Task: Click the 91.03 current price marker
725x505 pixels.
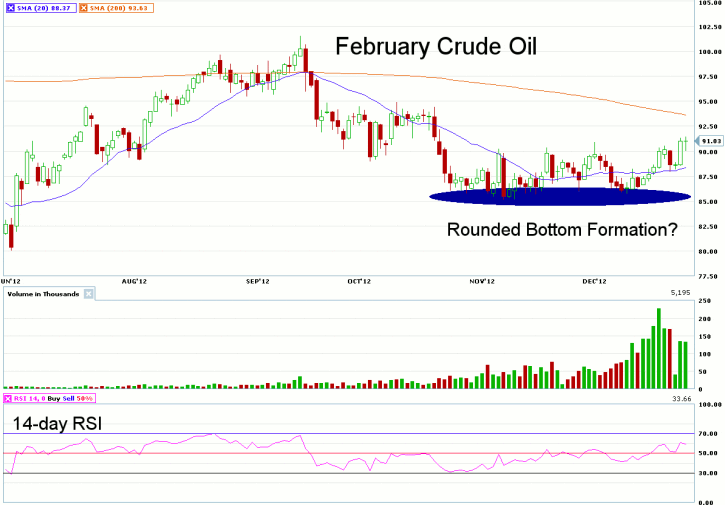Action: 711,141
